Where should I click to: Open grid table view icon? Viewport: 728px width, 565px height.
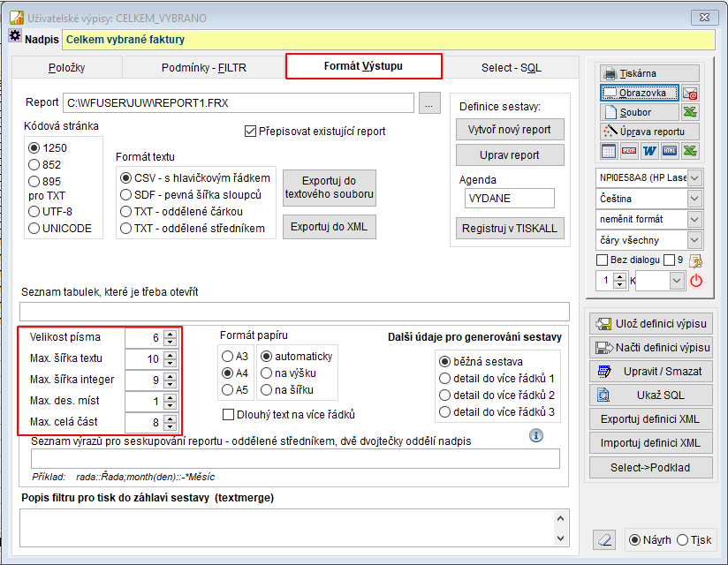coord(608,151)
